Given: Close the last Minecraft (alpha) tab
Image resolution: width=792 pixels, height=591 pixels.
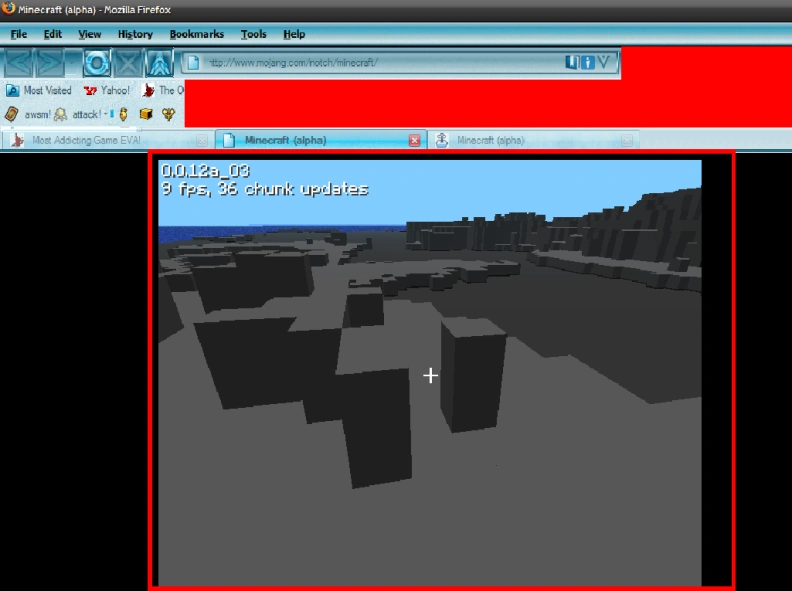Looking at the screenshot, I should pos(627,140).
